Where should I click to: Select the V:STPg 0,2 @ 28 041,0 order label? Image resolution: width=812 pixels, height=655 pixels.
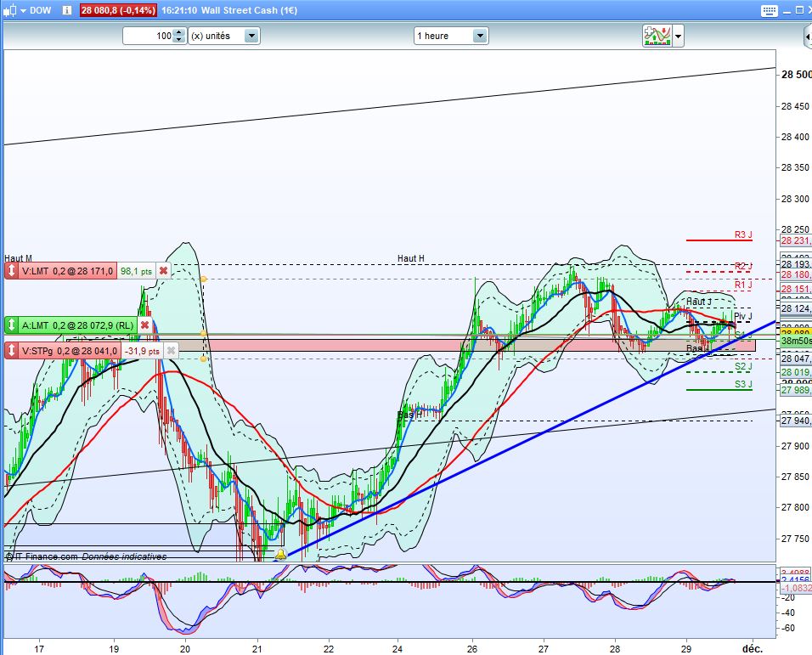coord(70,351)
